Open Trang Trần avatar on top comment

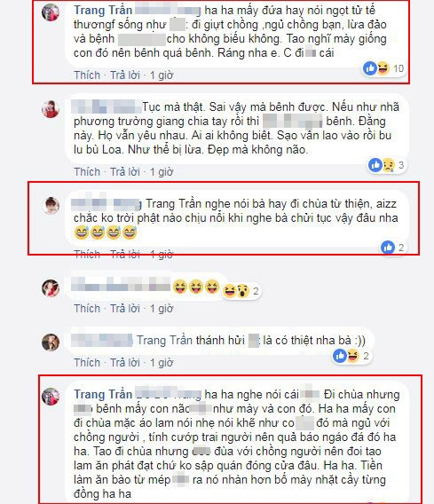pos(51,12)
